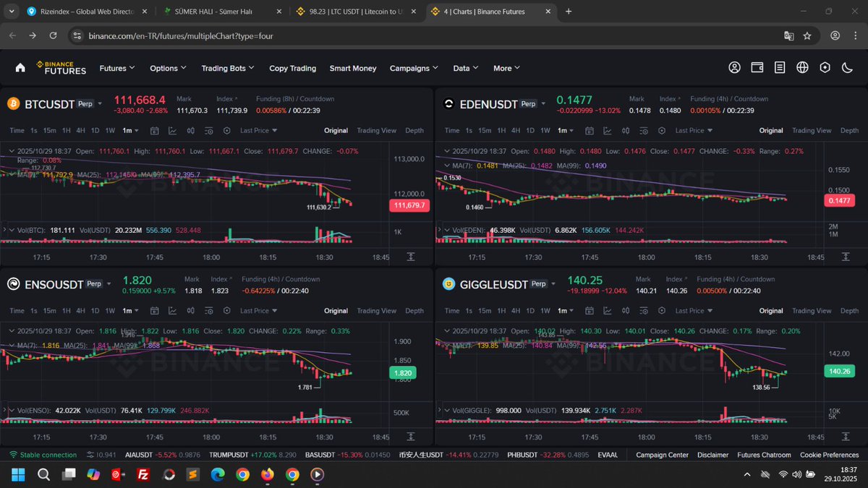Open the Trading Bots menu
This screenshot has height=488, width=868.
pyautogui.click(x=228, y=68)
